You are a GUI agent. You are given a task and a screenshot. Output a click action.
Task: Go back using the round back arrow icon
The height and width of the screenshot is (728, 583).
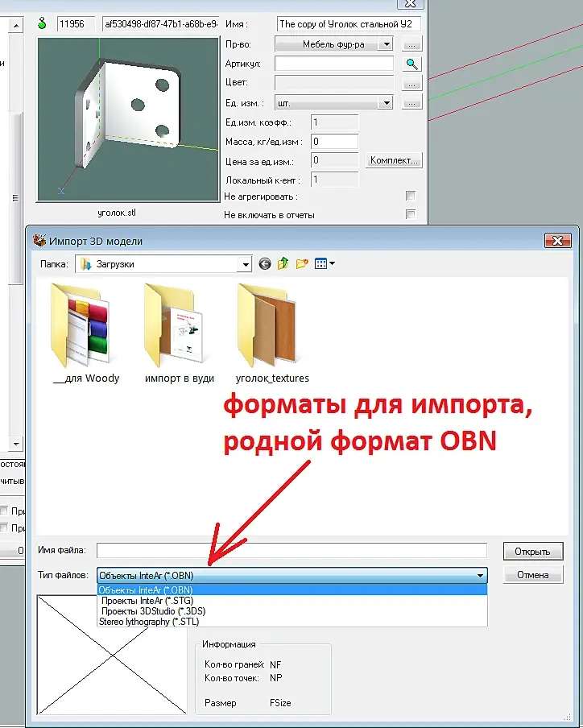click(265, 264)
